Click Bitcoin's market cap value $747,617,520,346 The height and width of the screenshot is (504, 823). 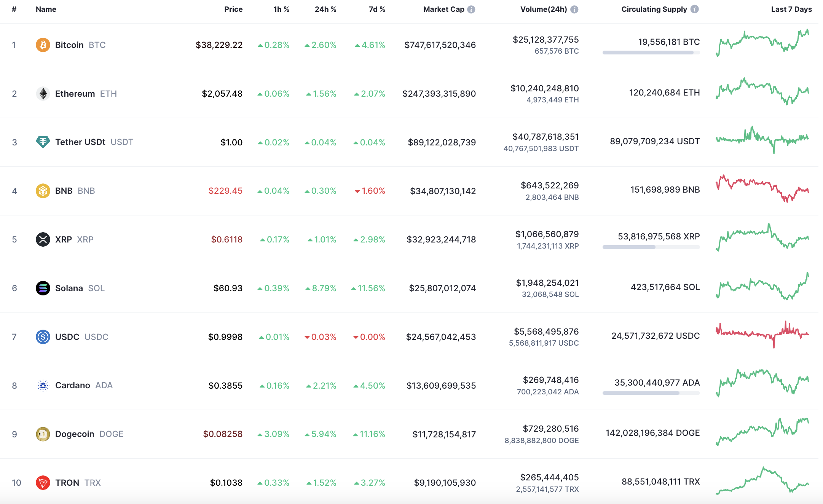[440, 45]
